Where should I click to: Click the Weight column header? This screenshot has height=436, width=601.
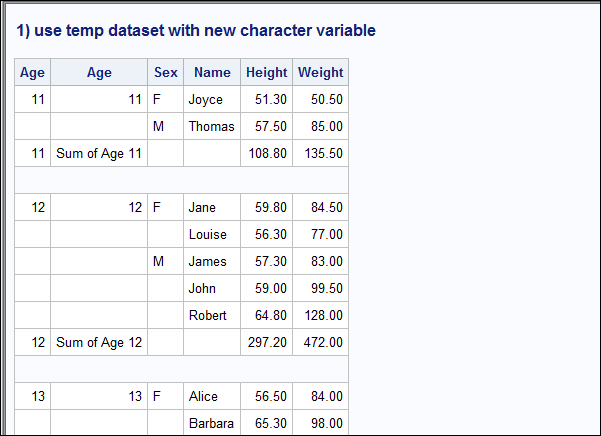click(x=320, y=72)
